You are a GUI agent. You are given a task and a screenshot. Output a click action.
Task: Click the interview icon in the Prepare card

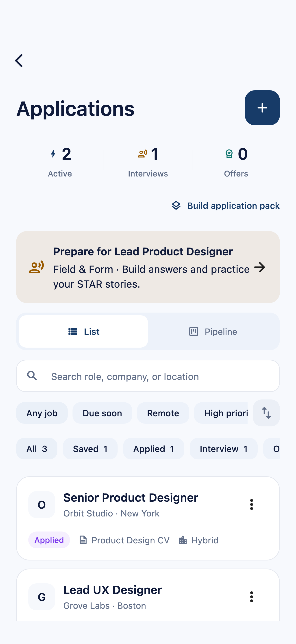[36, 267]
